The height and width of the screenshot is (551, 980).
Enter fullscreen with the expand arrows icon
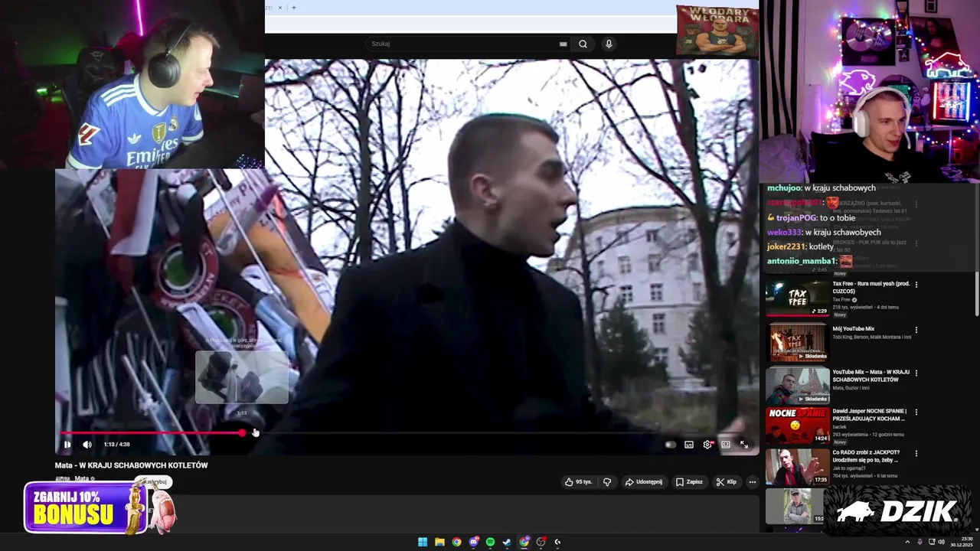point(744,445)
